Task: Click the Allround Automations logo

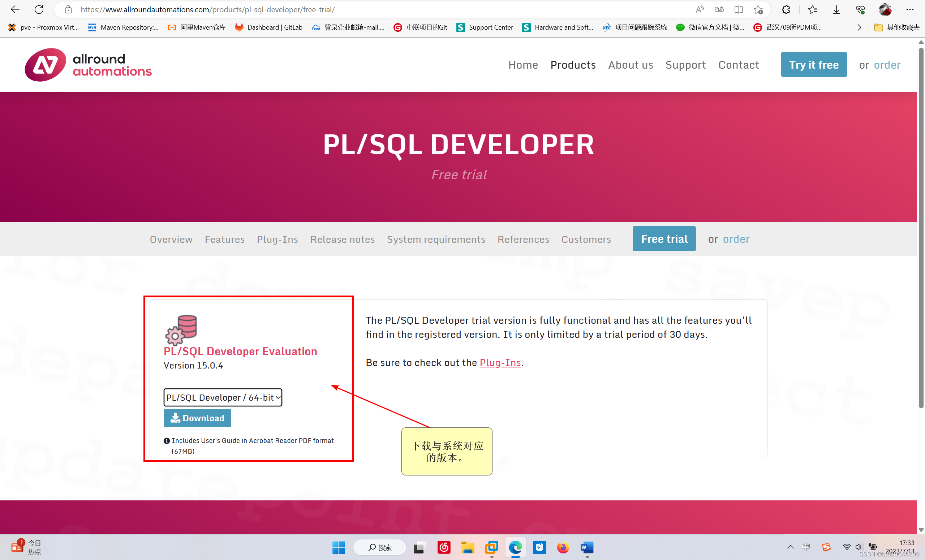Action: coord(88,65)
